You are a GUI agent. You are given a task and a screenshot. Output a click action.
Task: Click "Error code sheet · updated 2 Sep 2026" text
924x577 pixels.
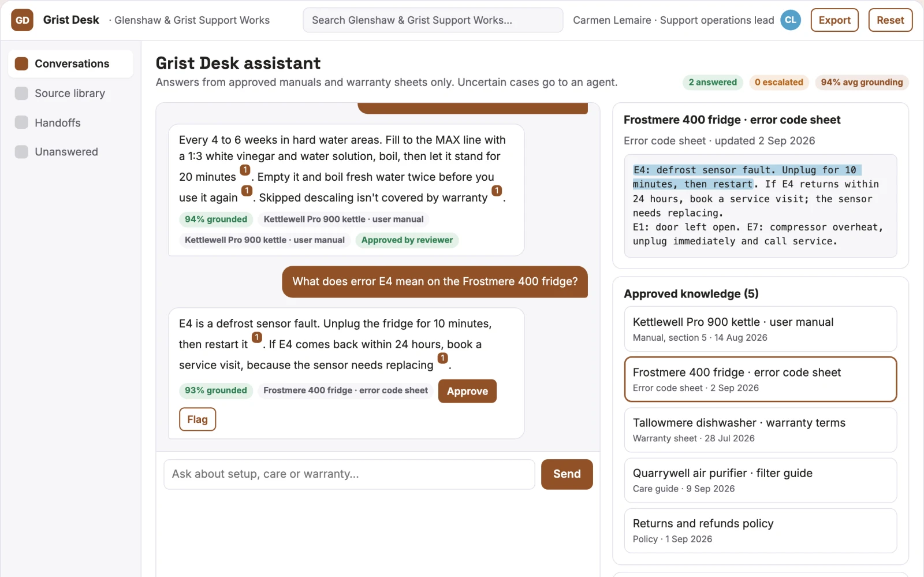720,141
